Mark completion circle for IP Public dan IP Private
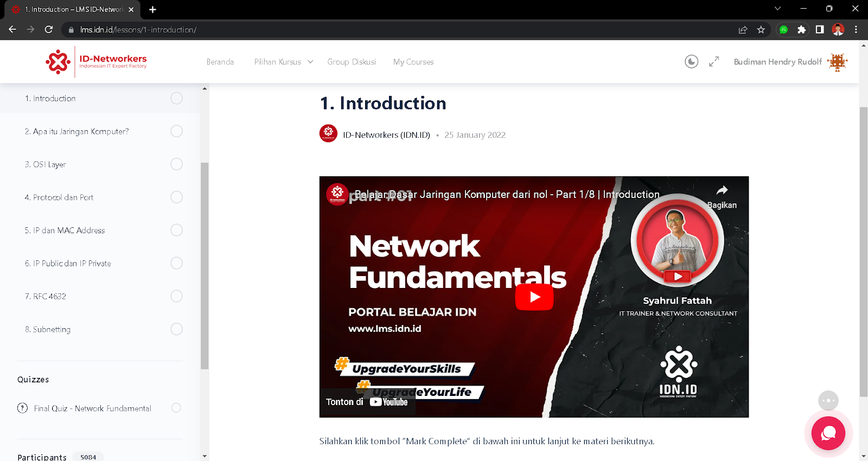Screen dimensions: 868x461 tap(176, 263)
